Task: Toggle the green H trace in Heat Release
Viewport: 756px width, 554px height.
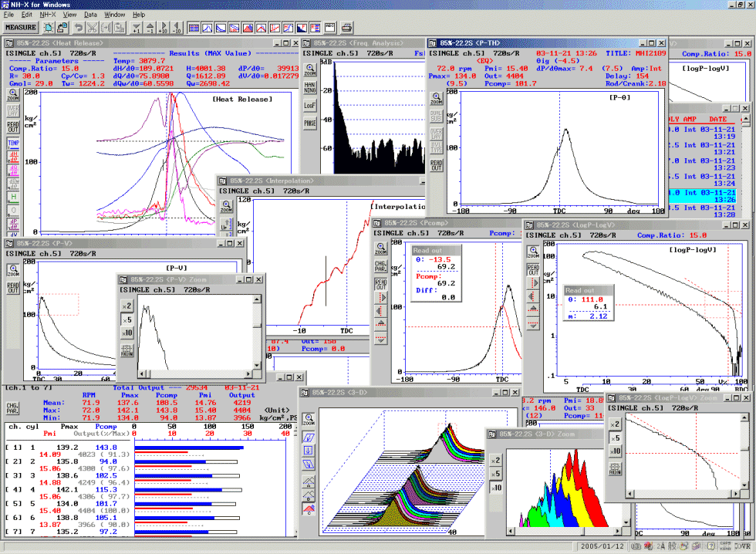Action: 13,197
